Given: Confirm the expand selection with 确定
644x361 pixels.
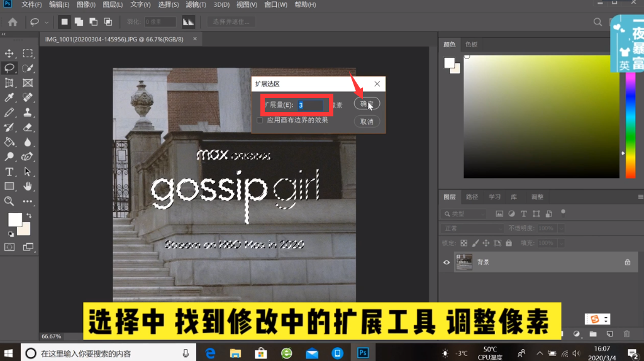Looking at the screenshot, I should click(x=367, y=104).
